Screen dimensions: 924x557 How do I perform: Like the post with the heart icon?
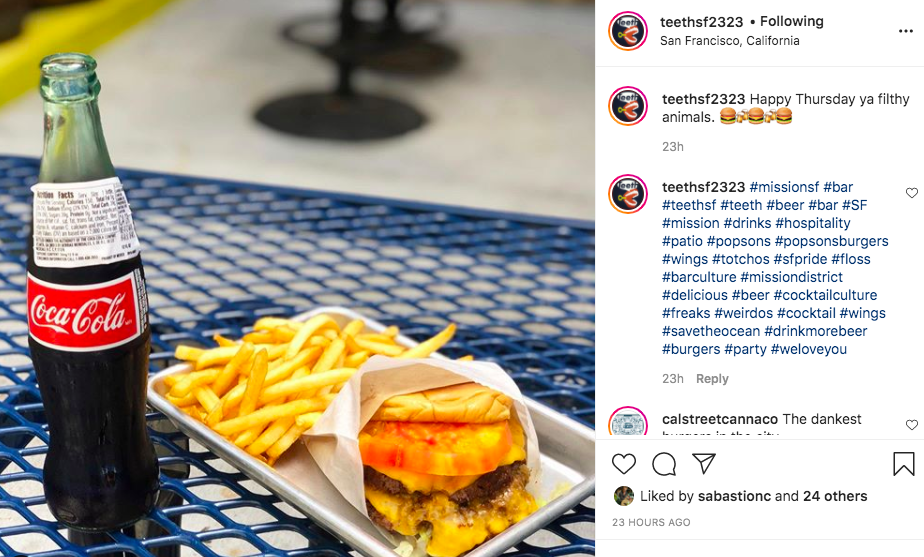pos(623,464)
